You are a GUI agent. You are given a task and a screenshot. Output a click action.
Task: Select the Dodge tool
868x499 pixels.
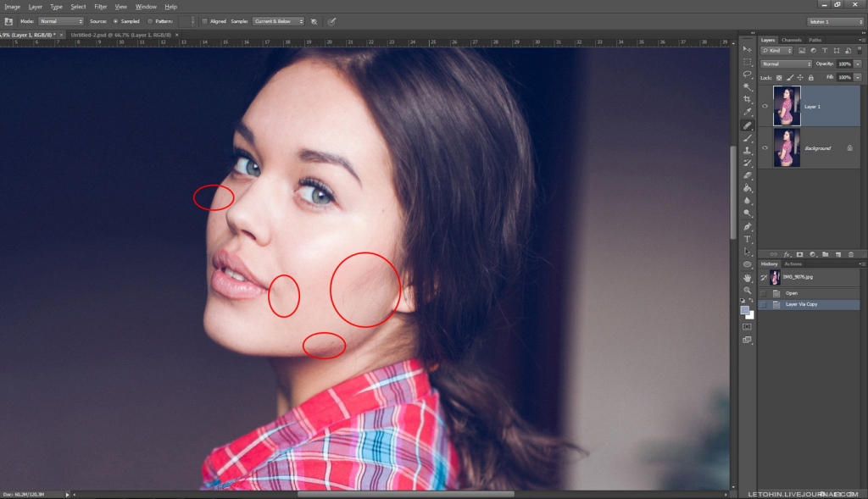748,213
